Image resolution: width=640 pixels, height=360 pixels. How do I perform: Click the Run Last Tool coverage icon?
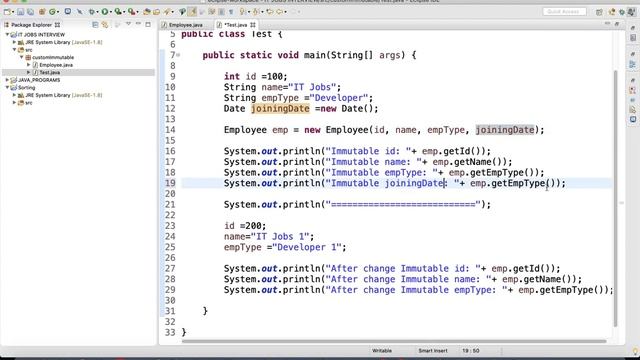(118, 12)
